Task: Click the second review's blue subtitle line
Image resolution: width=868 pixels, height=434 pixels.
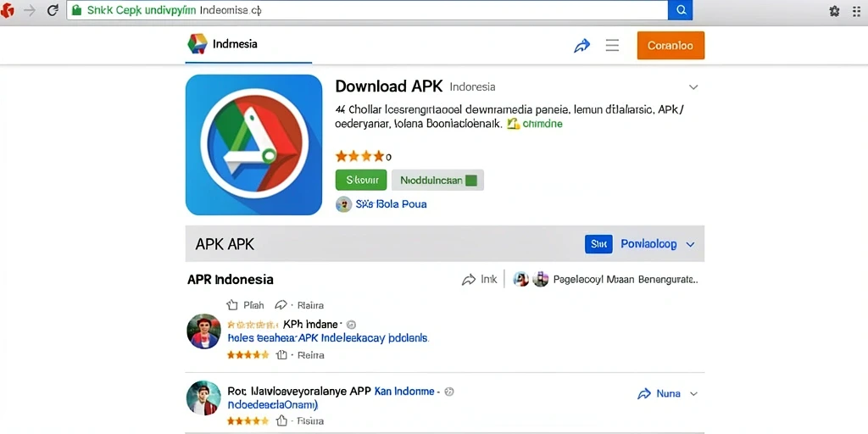Action: pos(272,404)
